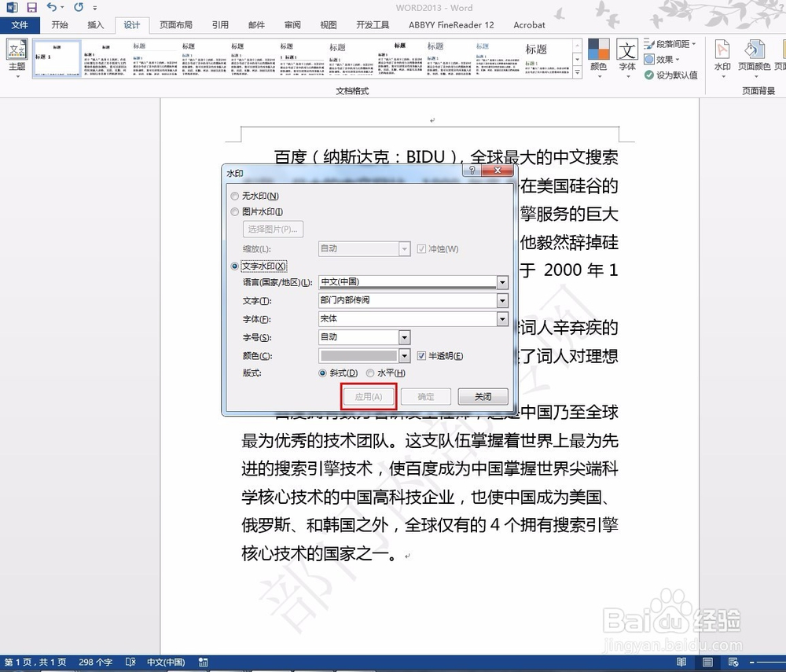Screen dimensions: 786x672
Task: Select the first document format style thumbnail
Action: pyautogui.click(x=57, y=59)
